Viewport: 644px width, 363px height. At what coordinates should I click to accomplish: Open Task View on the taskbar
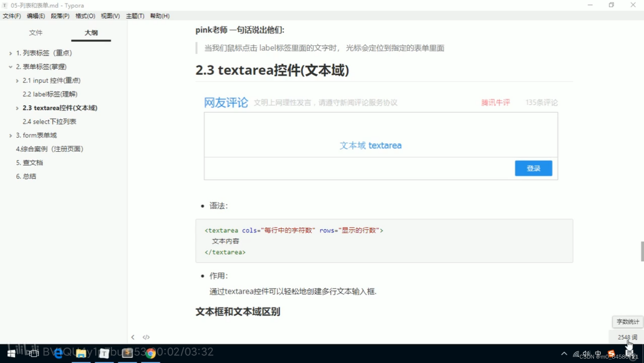tap(34, 353)
